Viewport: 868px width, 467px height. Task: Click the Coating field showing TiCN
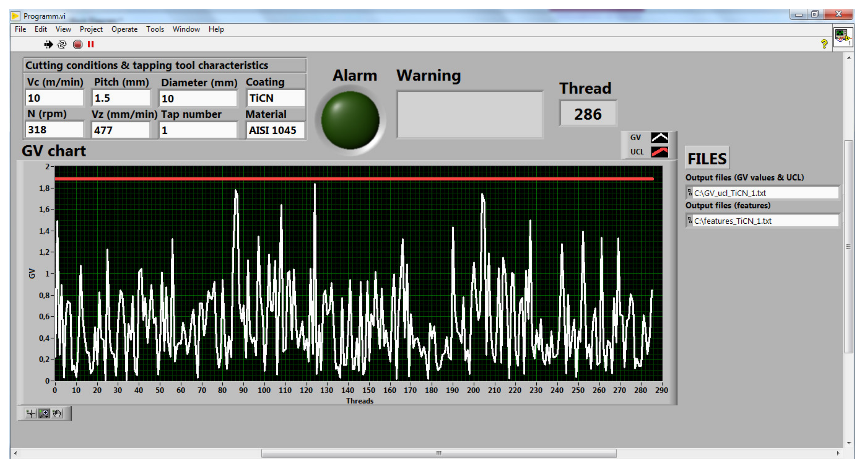coord(275,98)
